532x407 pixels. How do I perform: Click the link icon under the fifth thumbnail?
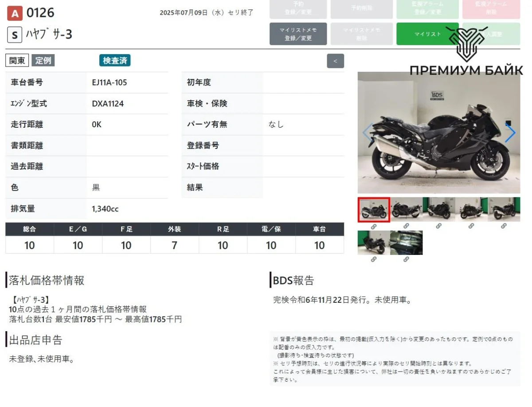(504, 226)
